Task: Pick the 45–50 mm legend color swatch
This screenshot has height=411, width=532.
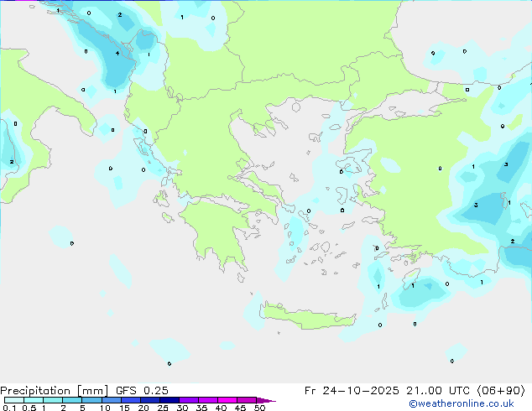Action: click(x=247, y=400)
